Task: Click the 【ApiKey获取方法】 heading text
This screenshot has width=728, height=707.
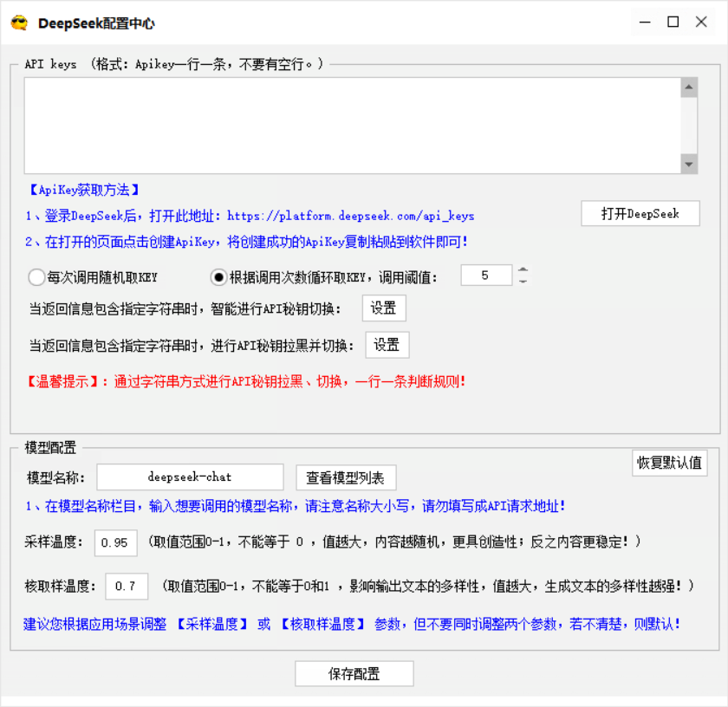Action: click(84, 190)
